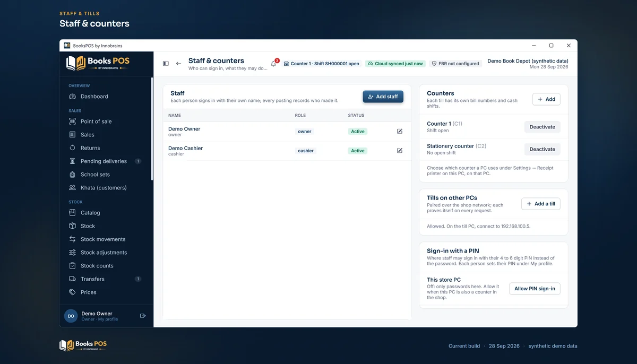Click the Pending deliveries hourglass icon
Screen dimensions: 637x364
[x=72, y=161]
